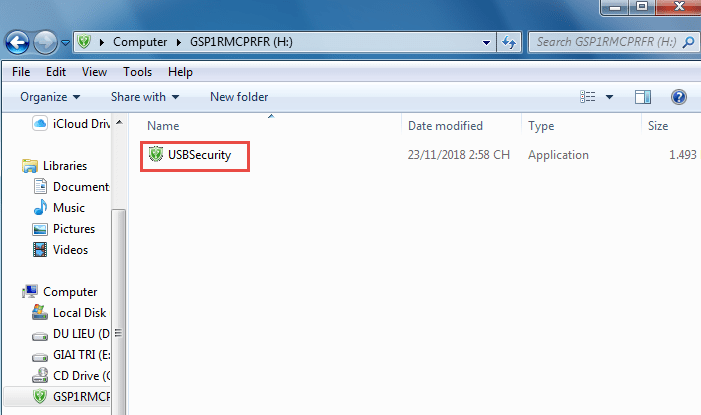Click the Music note icon
The width and height of the screenshot is (701, 415).
(40, 208)
